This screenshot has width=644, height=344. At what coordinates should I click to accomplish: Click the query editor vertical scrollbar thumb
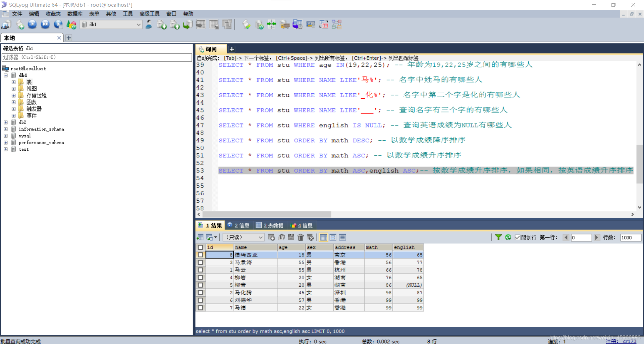[640, 164]
